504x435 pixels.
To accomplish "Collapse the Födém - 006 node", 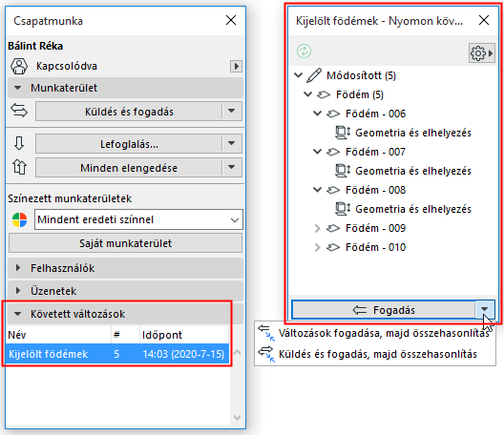I will pyautogui.click(x=318, y=114).
